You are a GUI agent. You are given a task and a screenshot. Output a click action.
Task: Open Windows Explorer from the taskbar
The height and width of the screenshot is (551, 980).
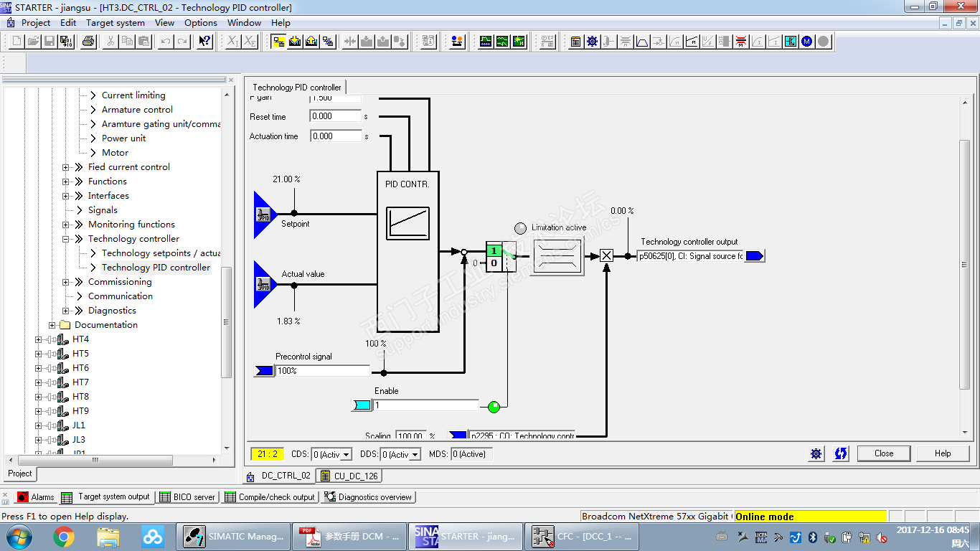[108, 537]
